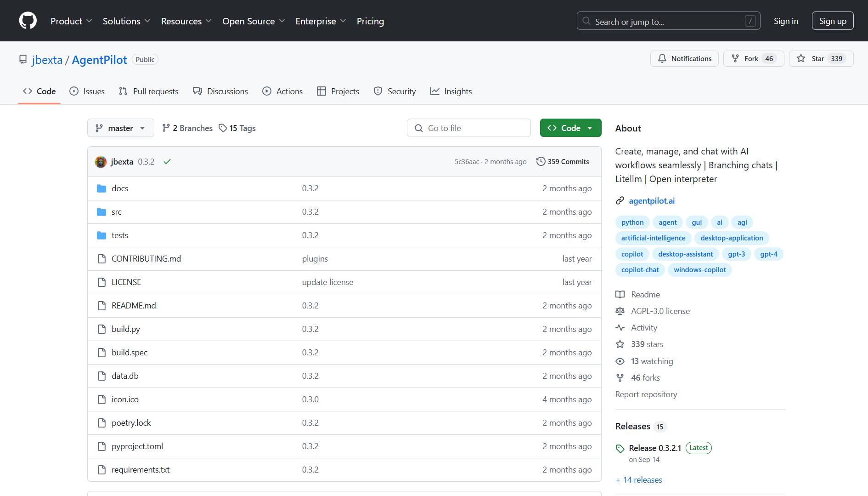Viewport: 868px width, 496px height.
Task: Open the CONTRIBUTING.md file
Action: click(146, 259)
